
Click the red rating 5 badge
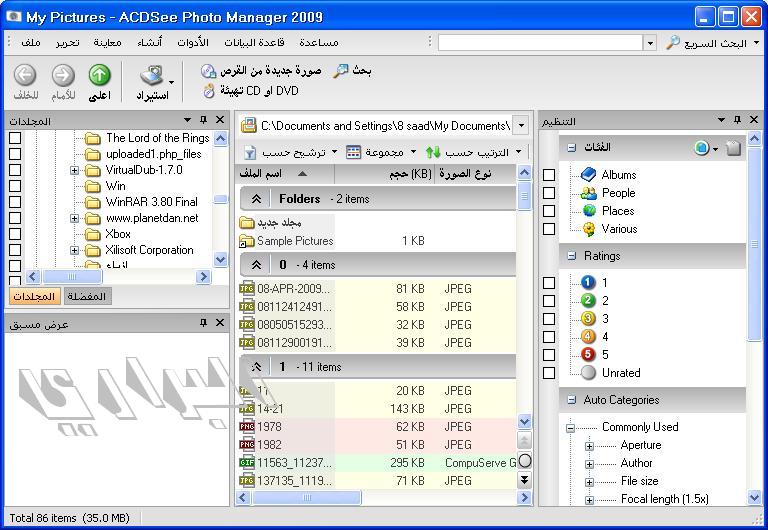tap(588, 354)
